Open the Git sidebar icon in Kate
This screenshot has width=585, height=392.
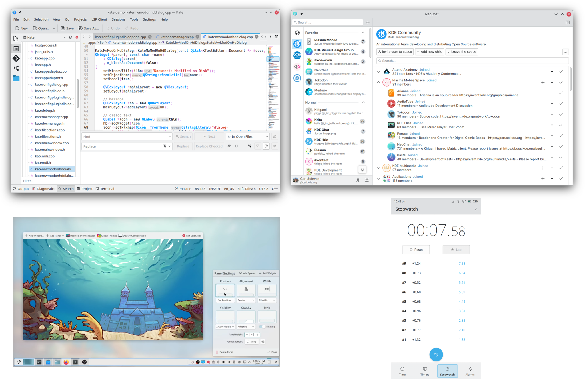(16, 58)
